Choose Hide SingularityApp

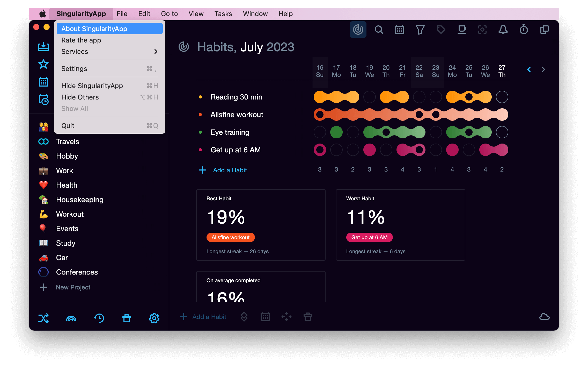[x=110, y=86]
